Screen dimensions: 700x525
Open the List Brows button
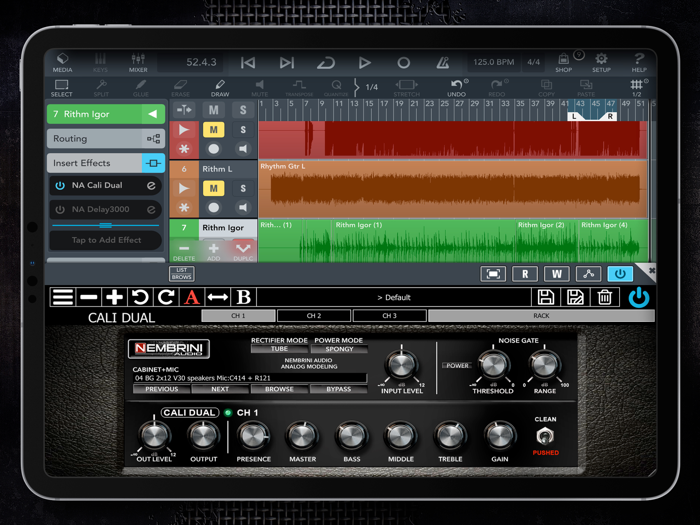182,274
